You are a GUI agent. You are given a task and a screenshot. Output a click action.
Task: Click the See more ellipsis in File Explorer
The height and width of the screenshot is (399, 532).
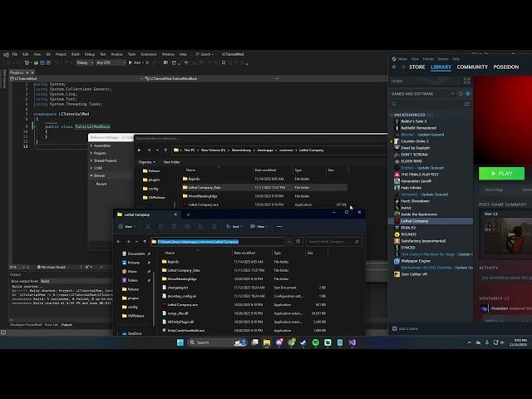tap(279, 226)
